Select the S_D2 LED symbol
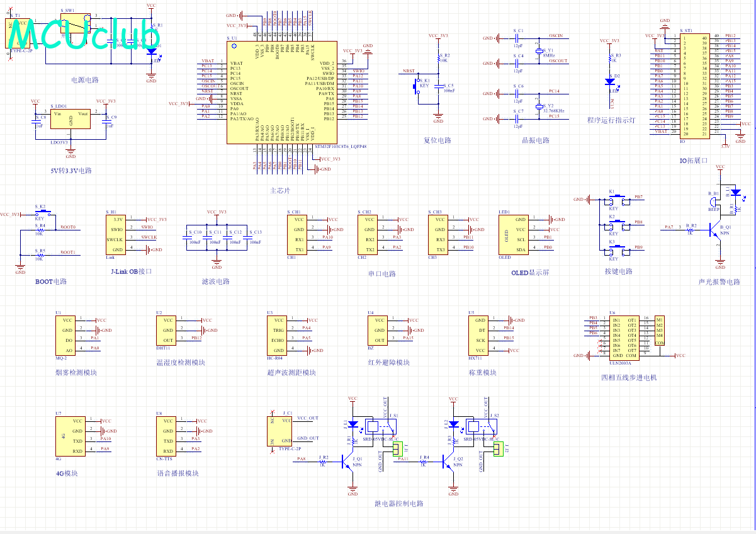Viewport: 756px width, 534px height. (610, 81)
